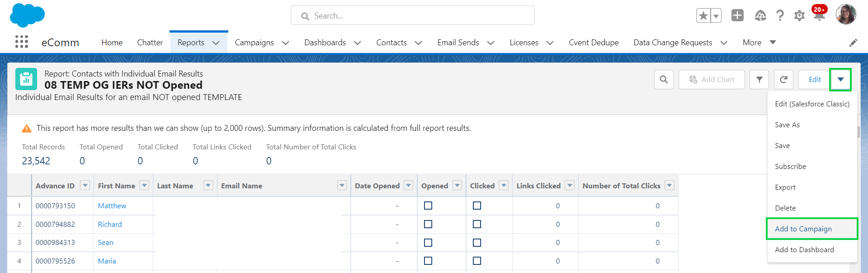Expand the Email Sends chevron
The height and width of the screenshot is (273, 868).
491,43
